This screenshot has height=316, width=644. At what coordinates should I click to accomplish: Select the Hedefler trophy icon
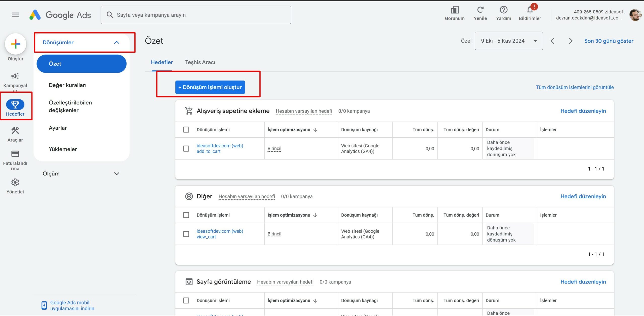(x=15, y=104)
